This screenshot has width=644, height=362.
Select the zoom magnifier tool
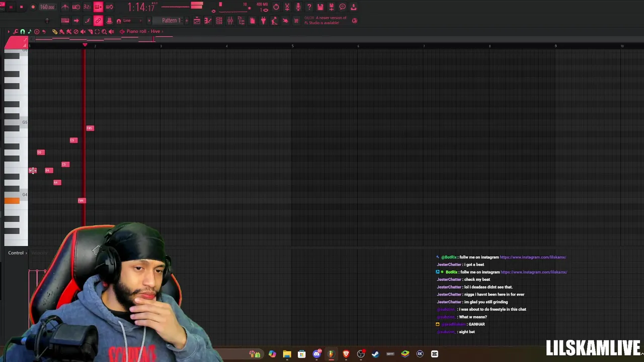click(x=104, y=32)
